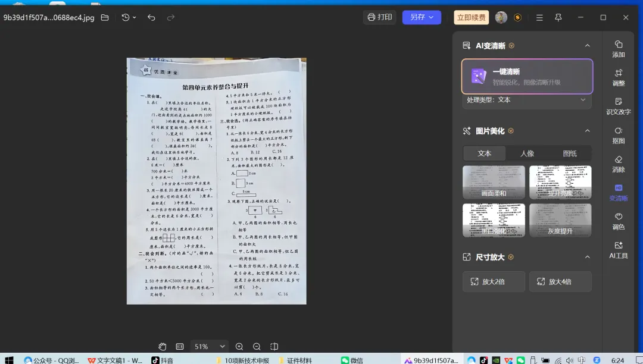Select the 消除 eraser tool
Image resolution: width=643 pixels, height=364 pixels.
[619, 164]
